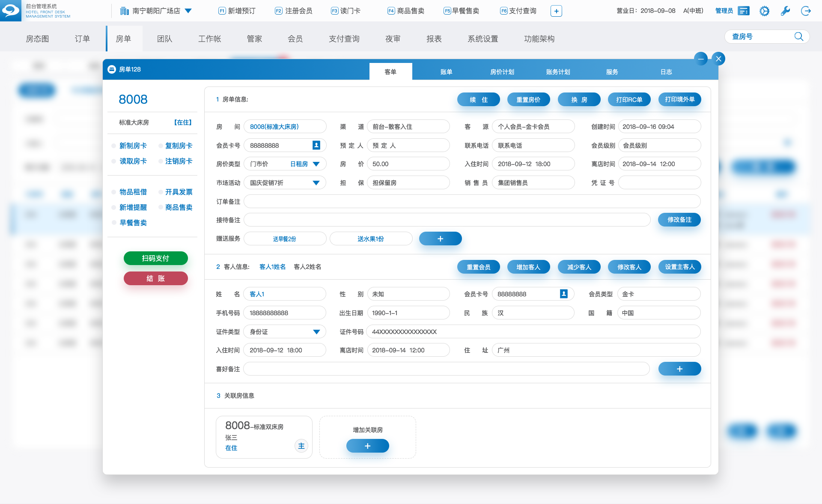Click member card lookup icon in 房单信息
The image size is (822, 504).
316,145
